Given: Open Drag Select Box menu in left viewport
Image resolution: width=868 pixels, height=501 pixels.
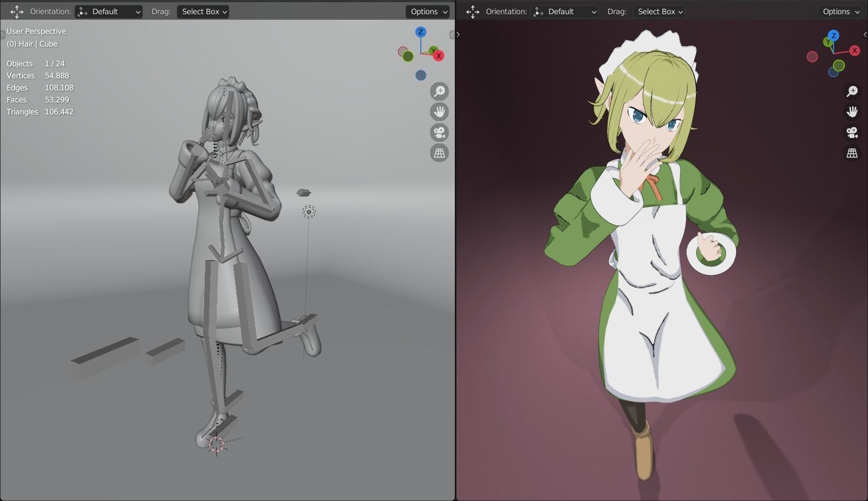Looking at the screenshot, I should tap(203, 11).
